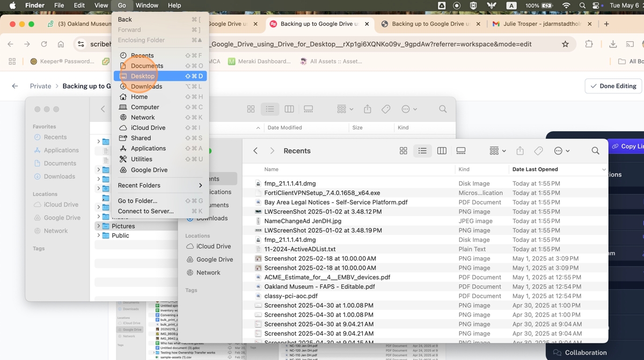This screenshot has height=360, width=644.
Task: Go back in the Recents Finder window
Action: click(255, 151)
